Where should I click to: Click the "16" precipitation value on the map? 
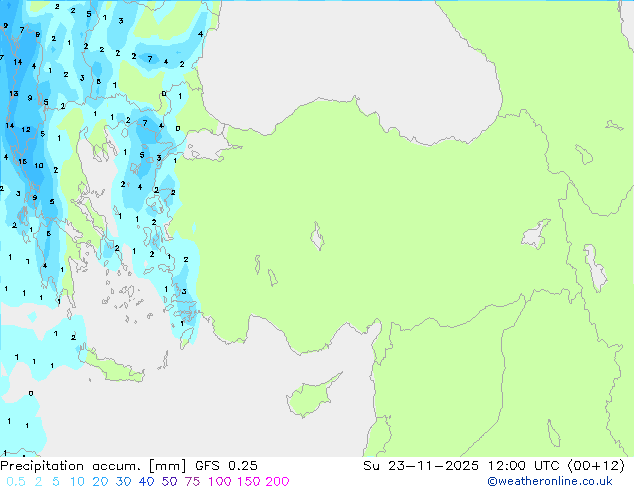pos(23,161)
